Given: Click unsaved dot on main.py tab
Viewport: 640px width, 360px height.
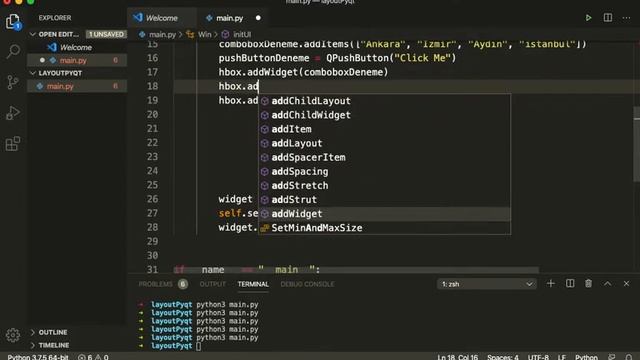Looking at the screenshot, I should coord(258,18).
